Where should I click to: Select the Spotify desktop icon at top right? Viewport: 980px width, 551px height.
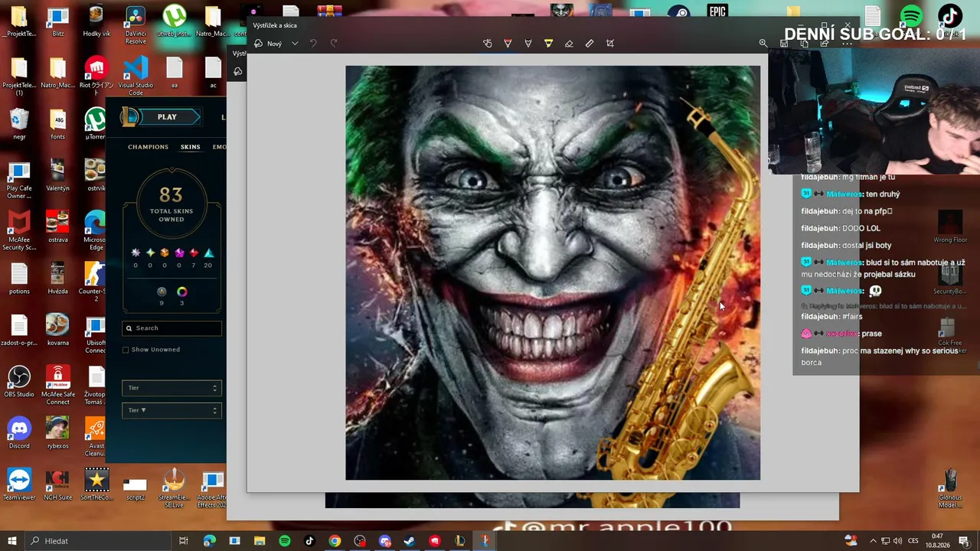point(911,16)
